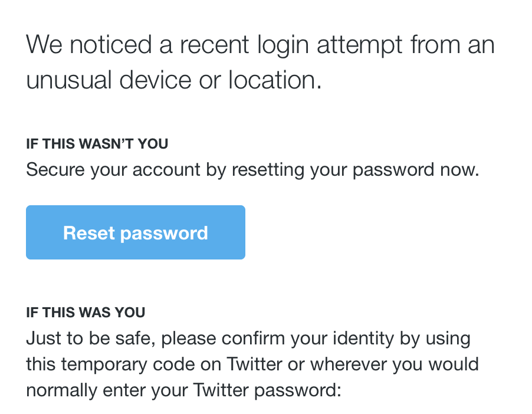Viewport: 532px width, 414px height.
Task: Click the "IF THIS WASN'T YOU" label
Action: [97, 144]
